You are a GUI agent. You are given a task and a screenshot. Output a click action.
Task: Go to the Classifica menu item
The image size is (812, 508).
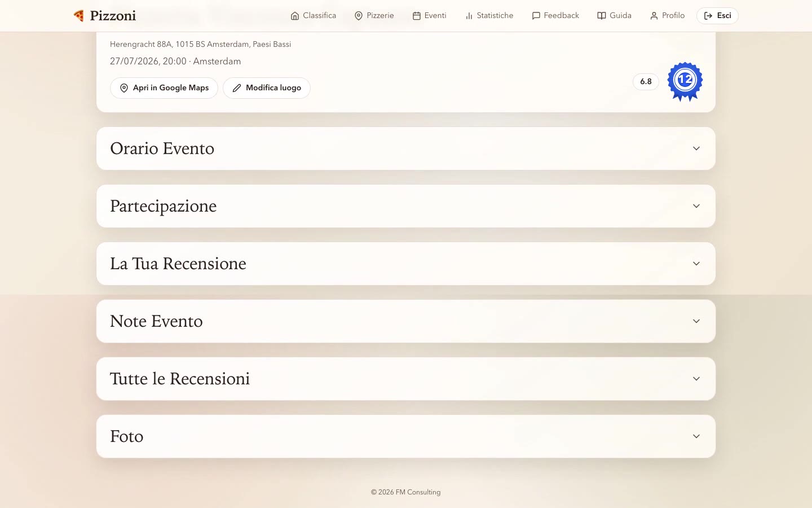click(314, 16)
